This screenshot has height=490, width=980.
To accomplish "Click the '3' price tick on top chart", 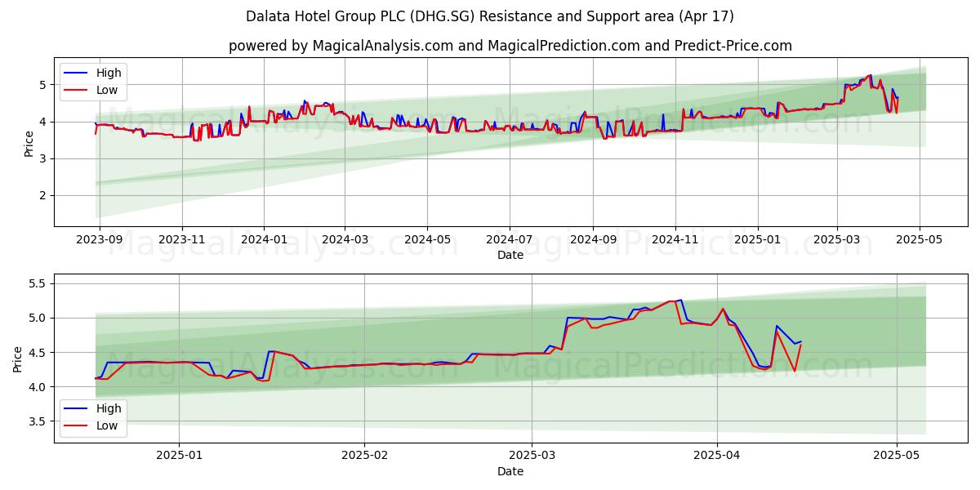I will 45,158.
